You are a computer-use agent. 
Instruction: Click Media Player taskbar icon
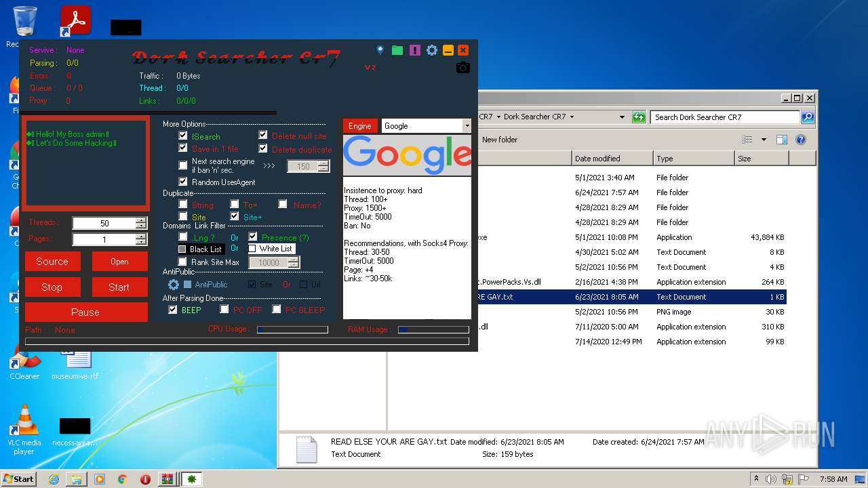[x=100, y=479]
